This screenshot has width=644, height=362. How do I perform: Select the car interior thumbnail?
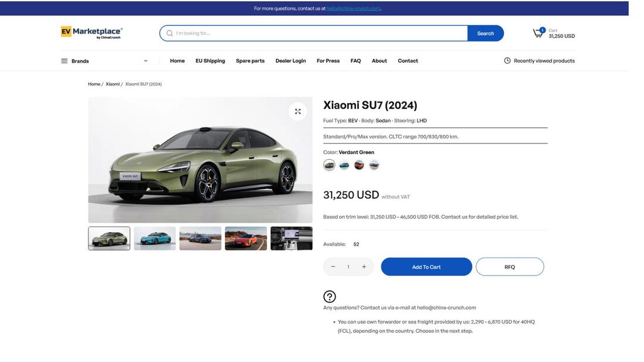point(292,239)
